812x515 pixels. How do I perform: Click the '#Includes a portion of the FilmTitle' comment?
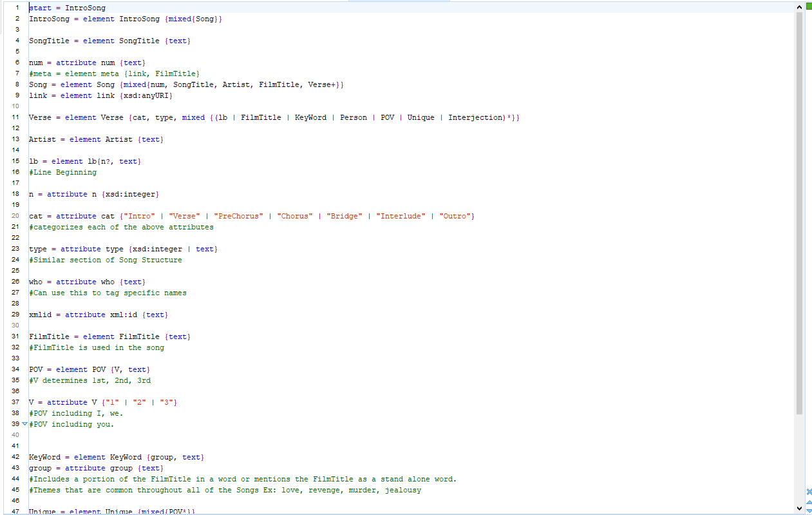[243, 479]
